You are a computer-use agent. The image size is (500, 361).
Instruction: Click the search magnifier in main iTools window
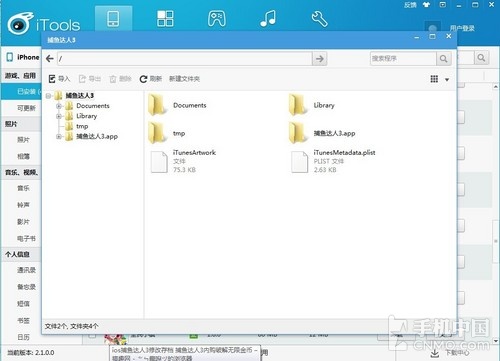tap(481, 58)
